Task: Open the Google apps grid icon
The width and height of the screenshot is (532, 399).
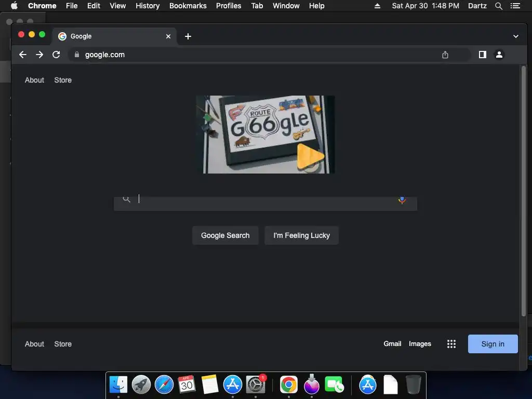Action: pyautogui.click(x=451, y=344)
